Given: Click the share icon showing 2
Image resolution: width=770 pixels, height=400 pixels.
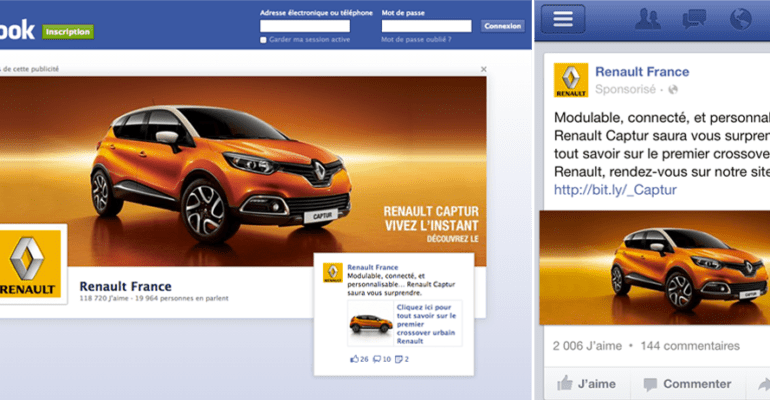Looking at the screenshot, I should click(x=399, y=359).
